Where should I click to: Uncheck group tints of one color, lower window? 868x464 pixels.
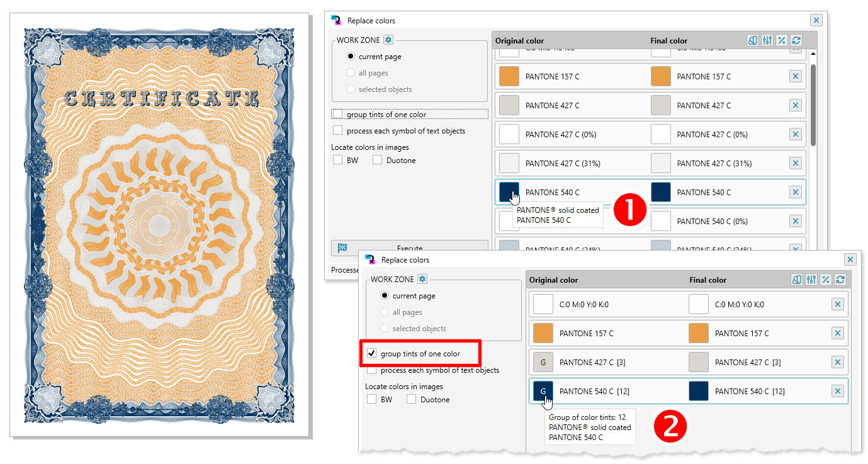[372, 353]
